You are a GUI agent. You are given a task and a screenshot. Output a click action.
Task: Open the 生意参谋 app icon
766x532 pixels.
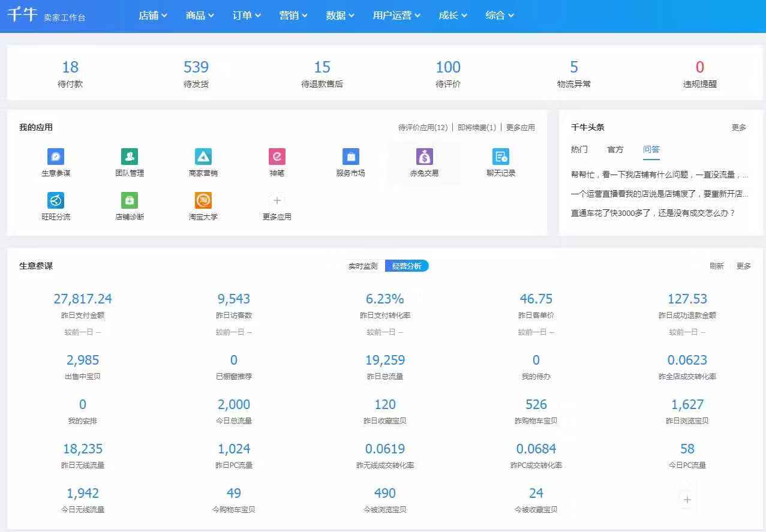[x=56, y=157]
